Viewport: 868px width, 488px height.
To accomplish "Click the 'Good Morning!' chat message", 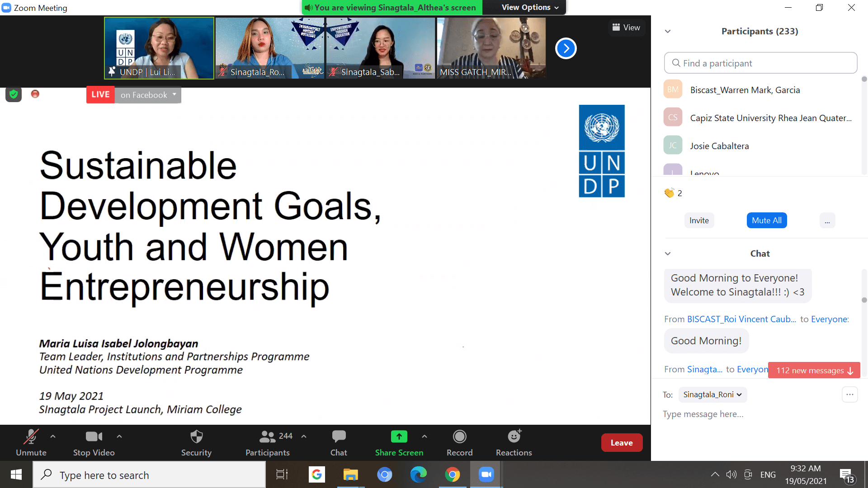I will [x=706, y=341].
